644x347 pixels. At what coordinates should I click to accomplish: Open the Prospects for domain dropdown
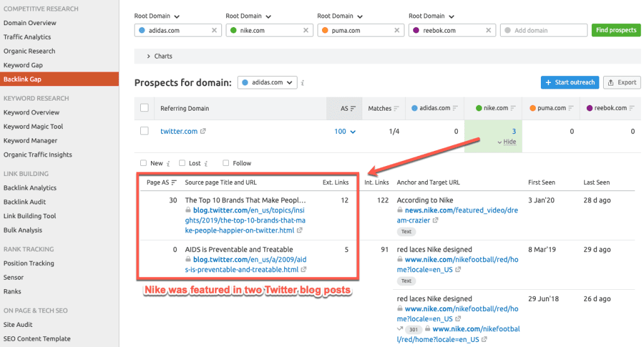pos(267,82)
